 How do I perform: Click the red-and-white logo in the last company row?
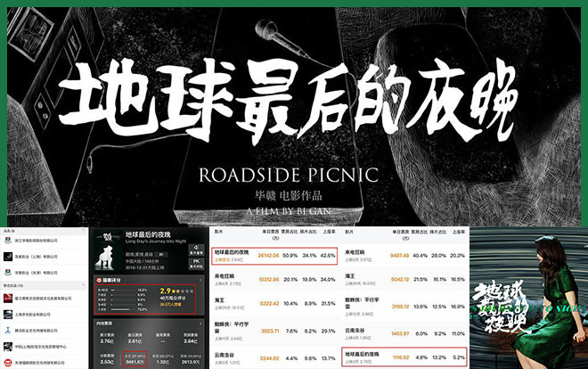click(x=7, y=362)
